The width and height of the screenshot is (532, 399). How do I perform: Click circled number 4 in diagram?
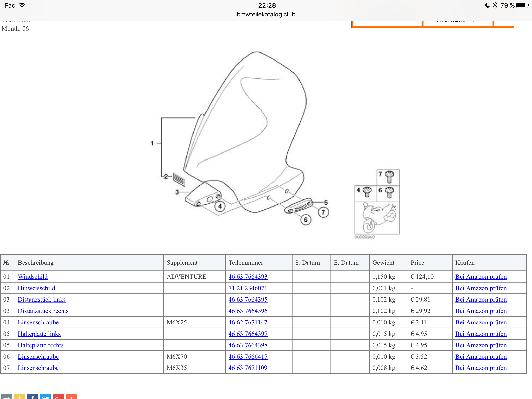pos(220,207)
